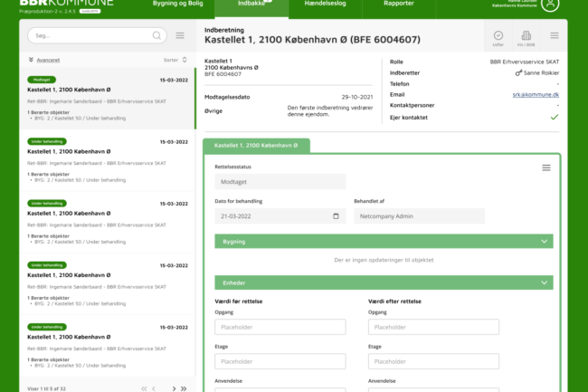Viewport: 588px width, 392px height.
Task: Open the Vis i BBR icon
Action: pyautogui.click(x=526, y=36)
